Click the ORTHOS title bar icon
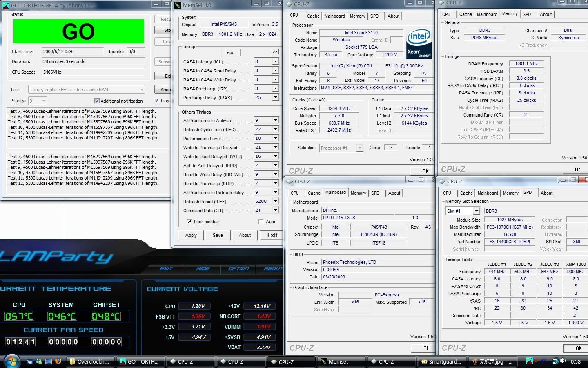Screen dimensions: 588x368 [x=6, y=5]
